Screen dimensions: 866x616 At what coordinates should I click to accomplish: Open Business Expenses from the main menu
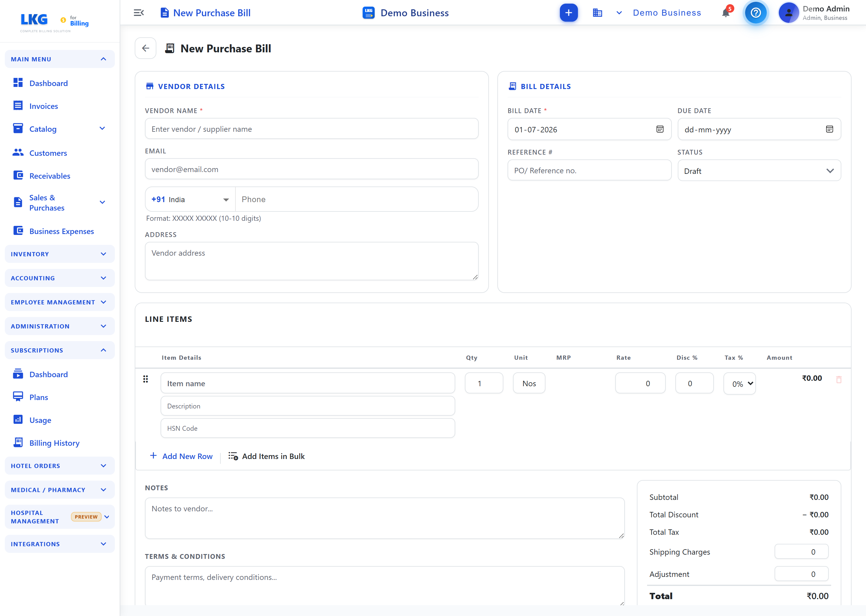[x=61, y=231]
